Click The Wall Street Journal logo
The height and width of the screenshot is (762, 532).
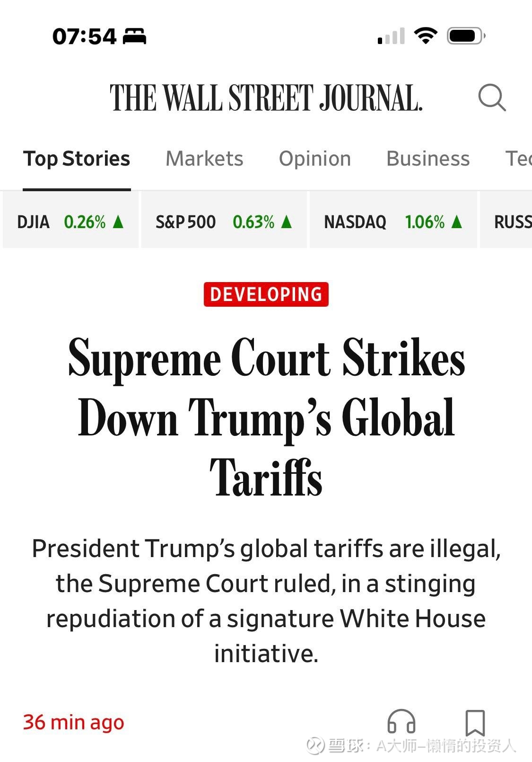[266, 98]
